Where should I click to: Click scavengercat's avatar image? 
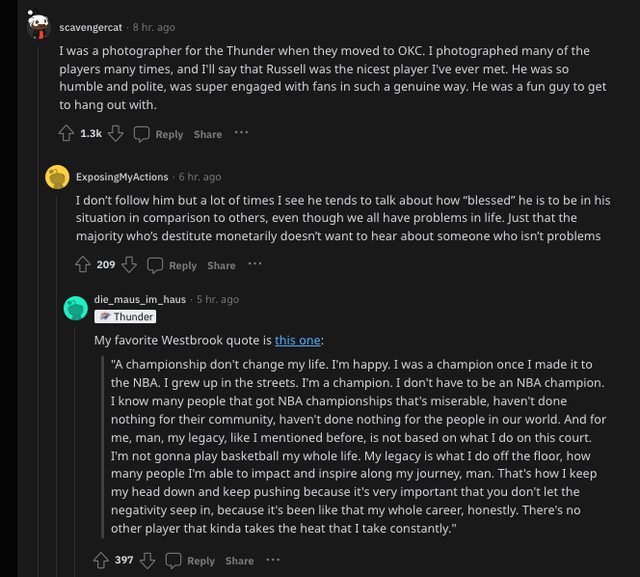click(39, 27)
